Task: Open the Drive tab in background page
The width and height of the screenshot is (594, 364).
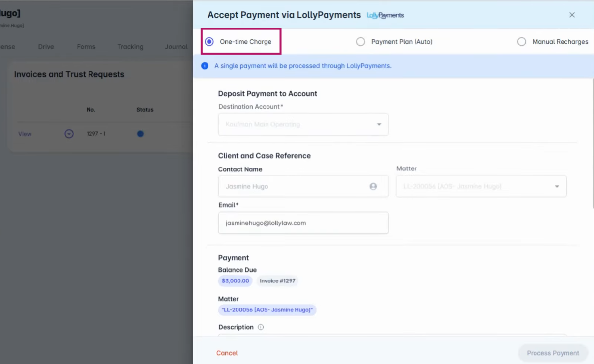Action: coord(46,47)
